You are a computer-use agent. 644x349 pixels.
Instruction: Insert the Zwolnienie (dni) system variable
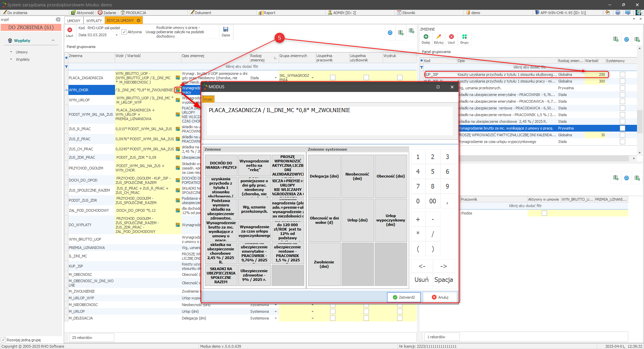point(324,264)
